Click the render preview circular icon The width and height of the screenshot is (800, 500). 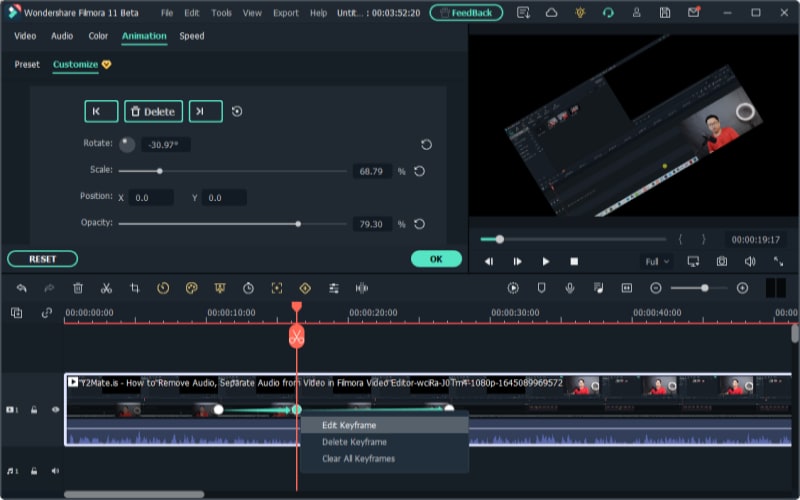513,288
